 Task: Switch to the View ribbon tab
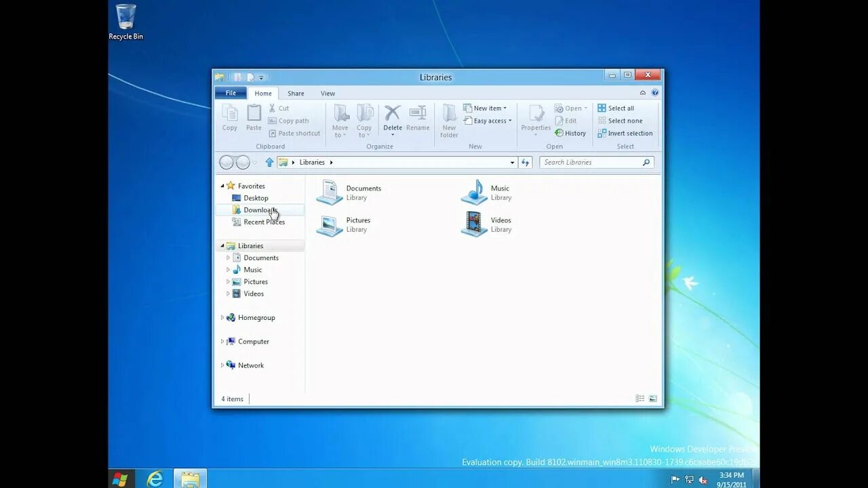pyautogui.click(x=328, y=94)
